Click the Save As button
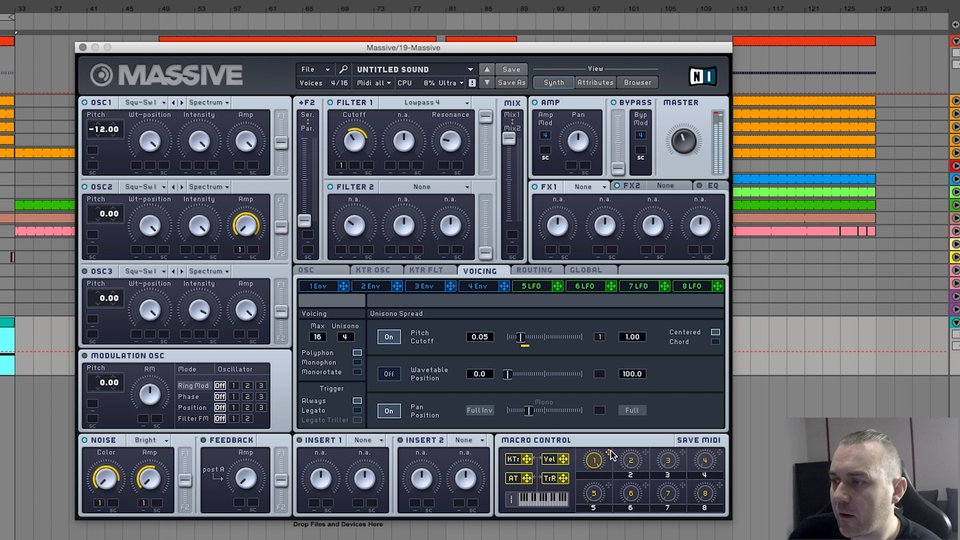This screenshot has width=960, height=540. click(x=511, y=83)
